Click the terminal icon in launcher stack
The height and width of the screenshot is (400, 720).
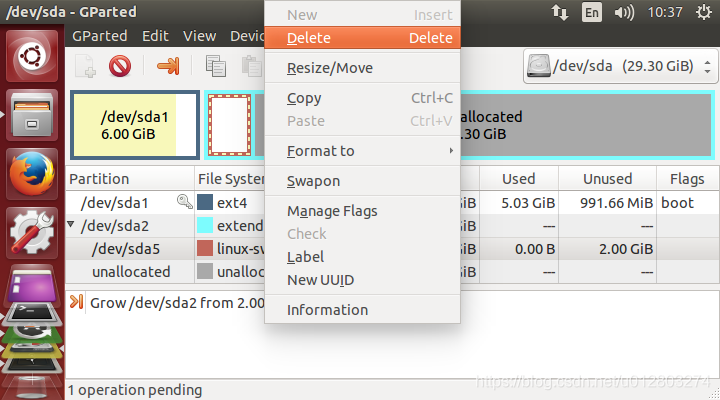32,313
